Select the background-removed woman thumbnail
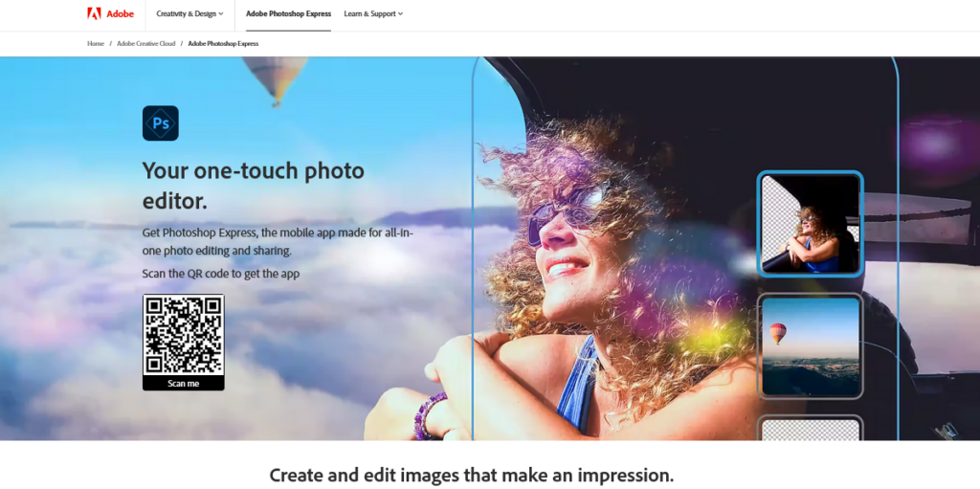Viewport: 980px width, 489px height. (810, 224)
